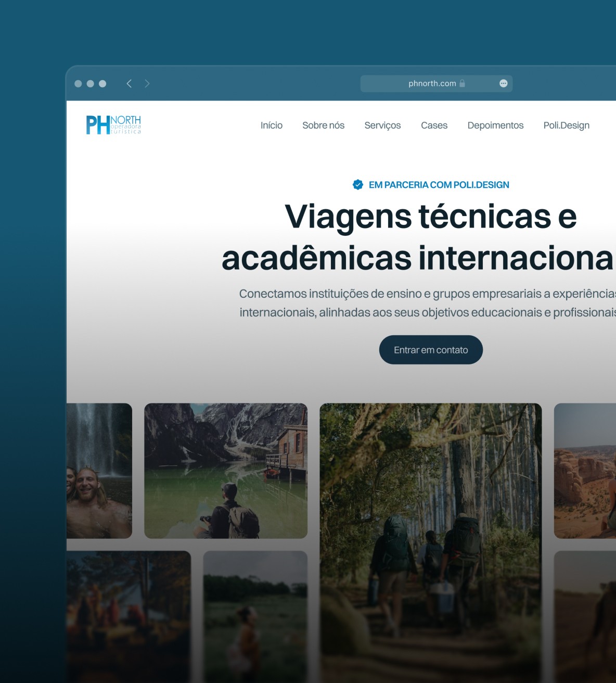Click the padlock icon beside phnorth.com
The height and width of the screenshot is (683, 616).
point(462,83)
